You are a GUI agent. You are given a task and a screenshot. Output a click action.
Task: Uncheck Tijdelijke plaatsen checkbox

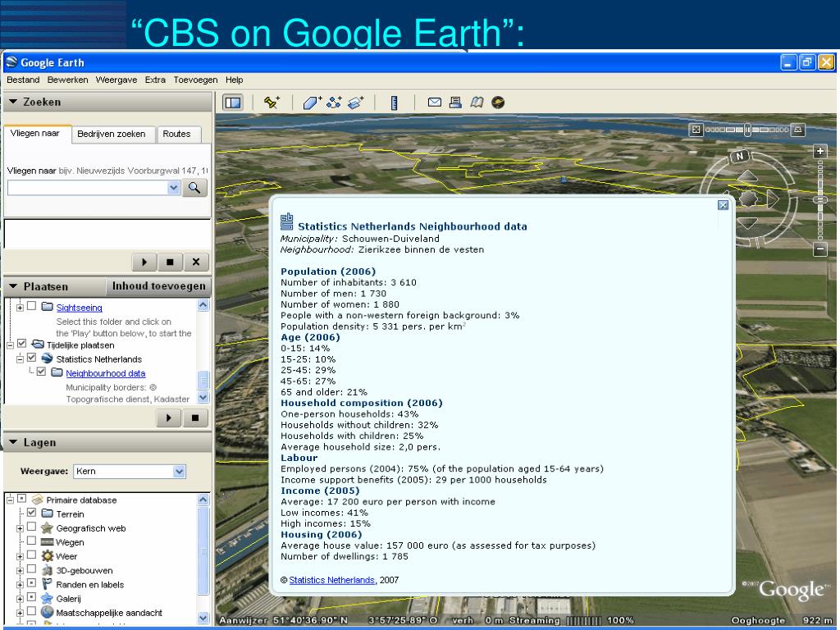22,344
